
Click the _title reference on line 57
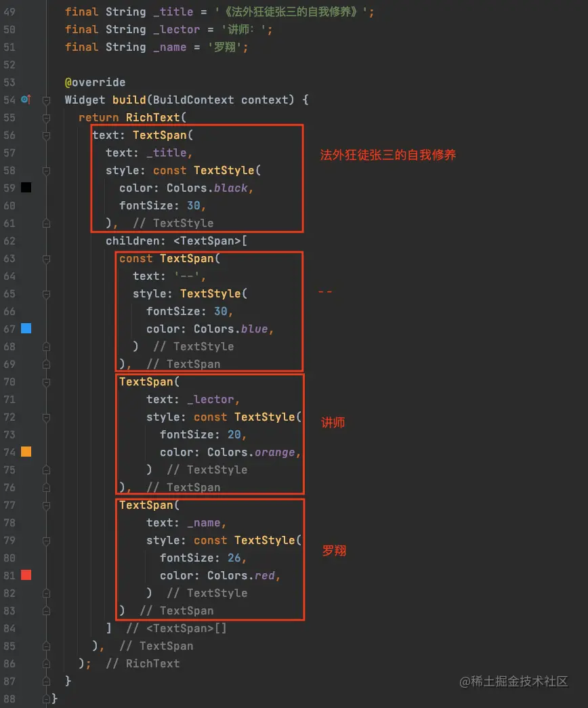pos(166,152)
